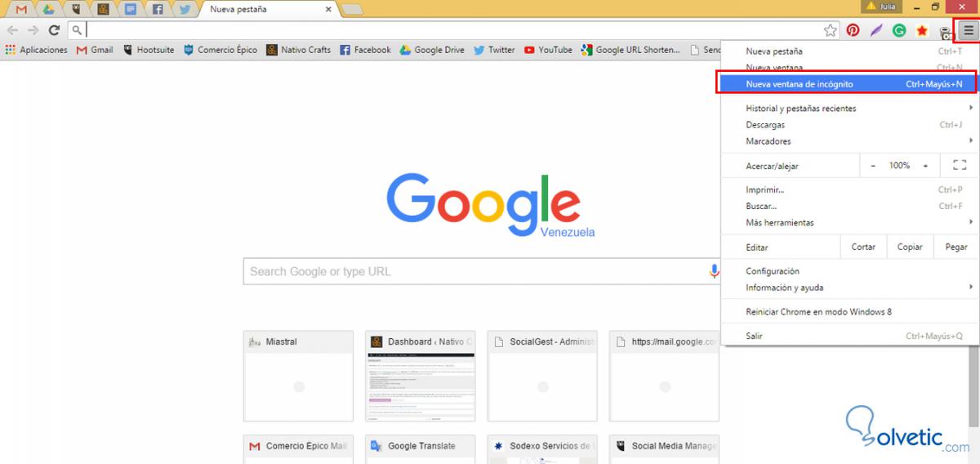980x464 pixels.
Task: Open the Google Translate thumbnail
Action: [421, 449]
